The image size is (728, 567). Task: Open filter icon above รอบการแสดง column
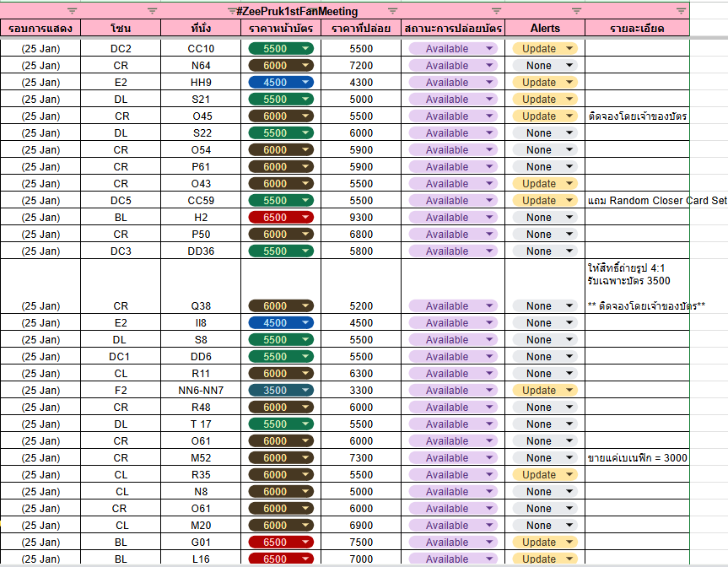(x=72, y=11)
